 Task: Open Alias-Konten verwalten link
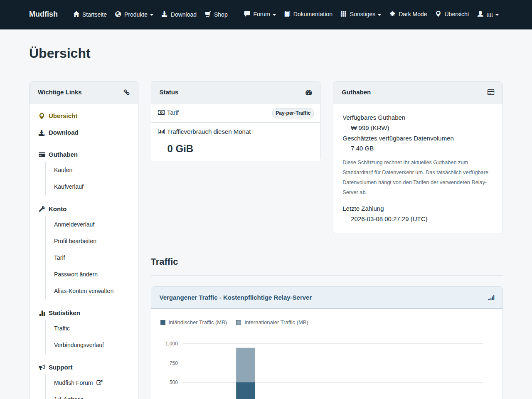pos(84,291)
